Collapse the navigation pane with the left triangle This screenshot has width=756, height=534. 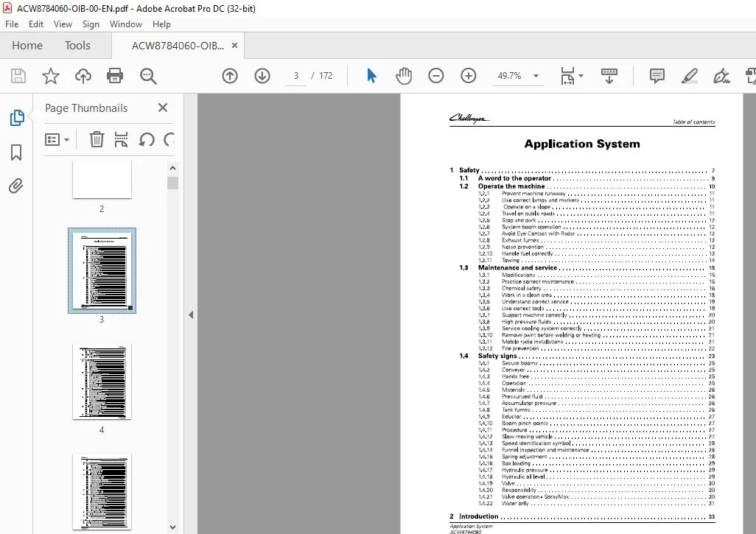(x=191, y=315)
